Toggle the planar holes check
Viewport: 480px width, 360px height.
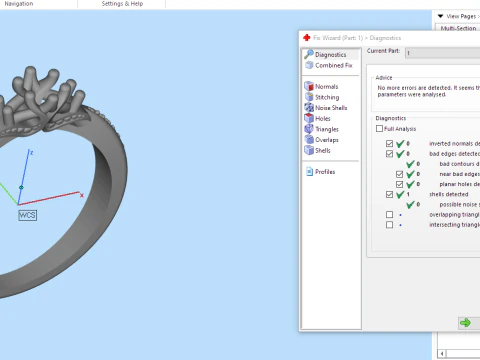[399, 184]
